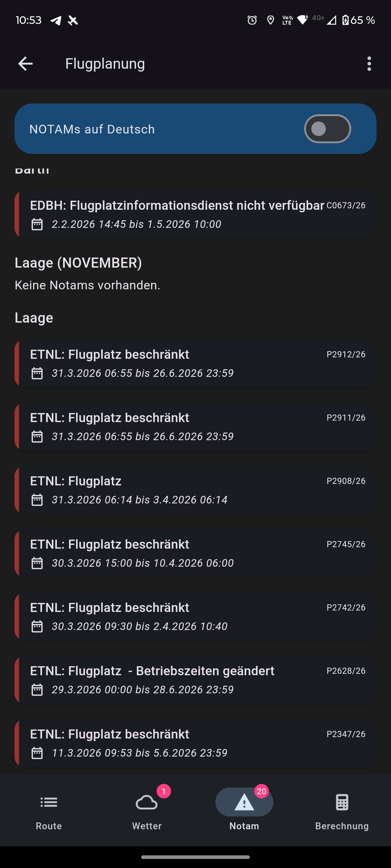The width and height of the screenshot is (391, 868).
Task: Click calendar icon of EDBH NOTAM
Action: pos(37,224)
